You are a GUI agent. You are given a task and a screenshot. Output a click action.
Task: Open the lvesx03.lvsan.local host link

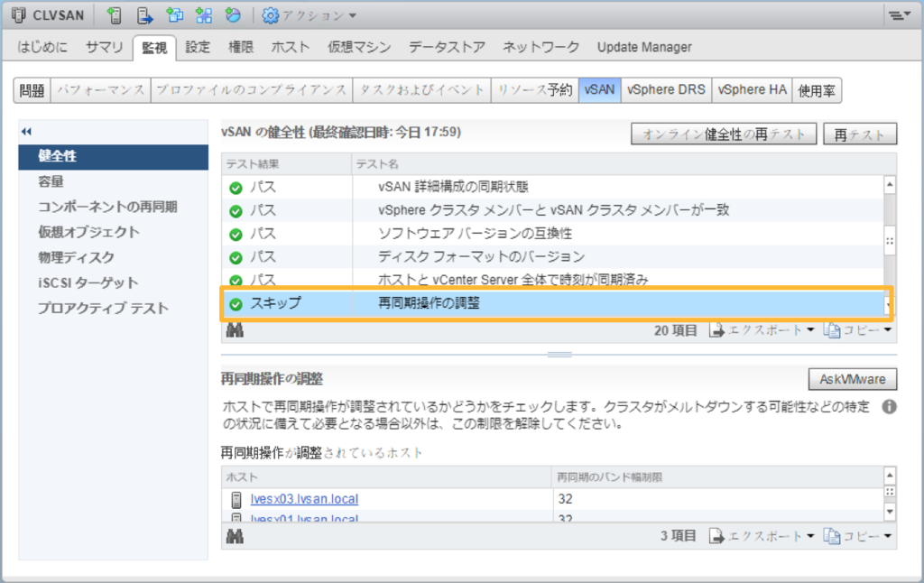pyautogui.click(x=304, y=499)
